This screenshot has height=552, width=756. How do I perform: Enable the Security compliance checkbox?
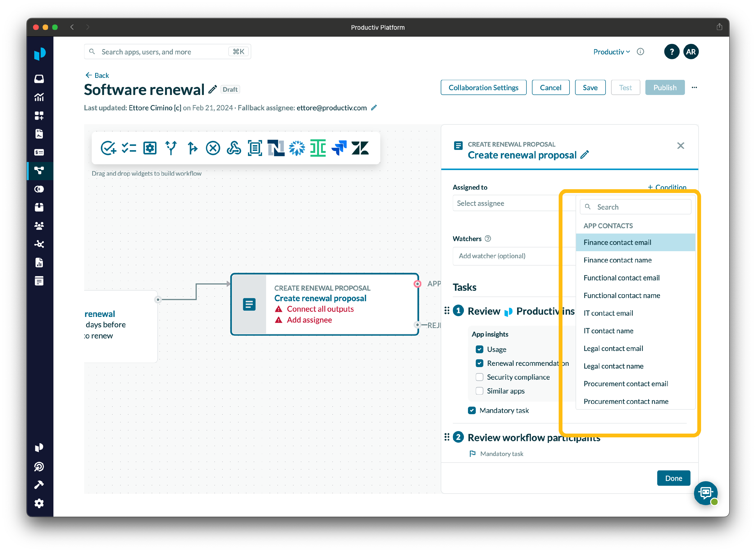[480, 377]
